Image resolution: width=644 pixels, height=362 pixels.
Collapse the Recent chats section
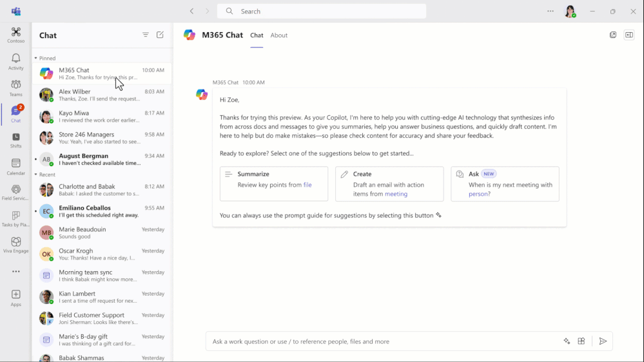44,175
